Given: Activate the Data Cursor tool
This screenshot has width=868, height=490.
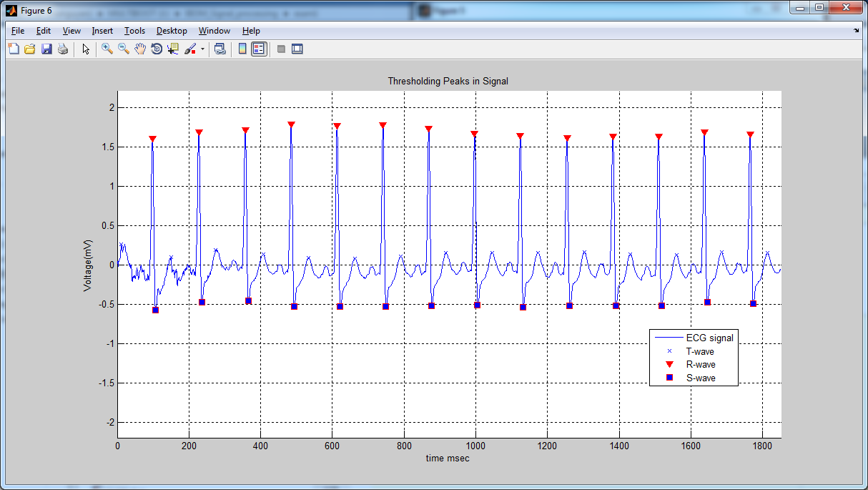Looking at the screenshot, I should 174,49.
